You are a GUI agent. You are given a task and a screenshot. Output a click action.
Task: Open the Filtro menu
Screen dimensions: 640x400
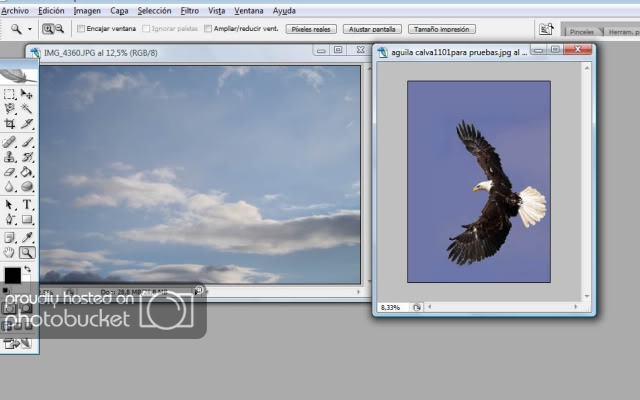click(x=189, y=10)
